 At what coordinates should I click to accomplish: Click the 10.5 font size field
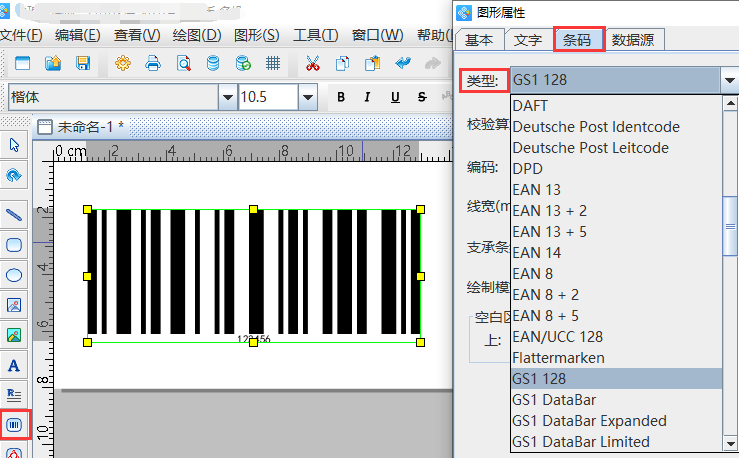point(268,97)
